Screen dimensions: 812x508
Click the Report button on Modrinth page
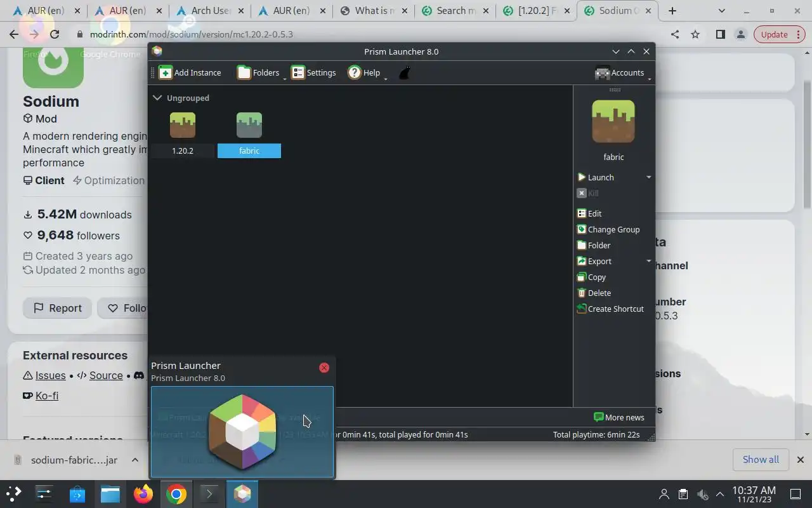(x=58, y=308)
